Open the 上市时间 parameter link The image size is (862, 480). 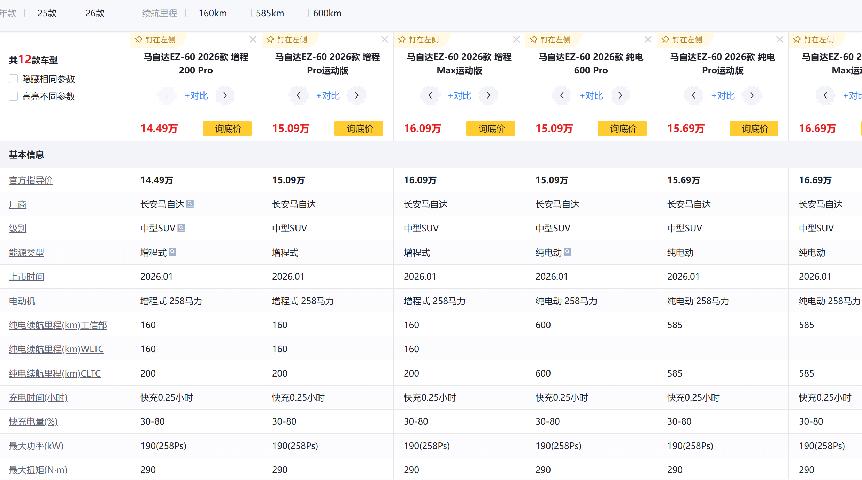click(x=26, y=277)
